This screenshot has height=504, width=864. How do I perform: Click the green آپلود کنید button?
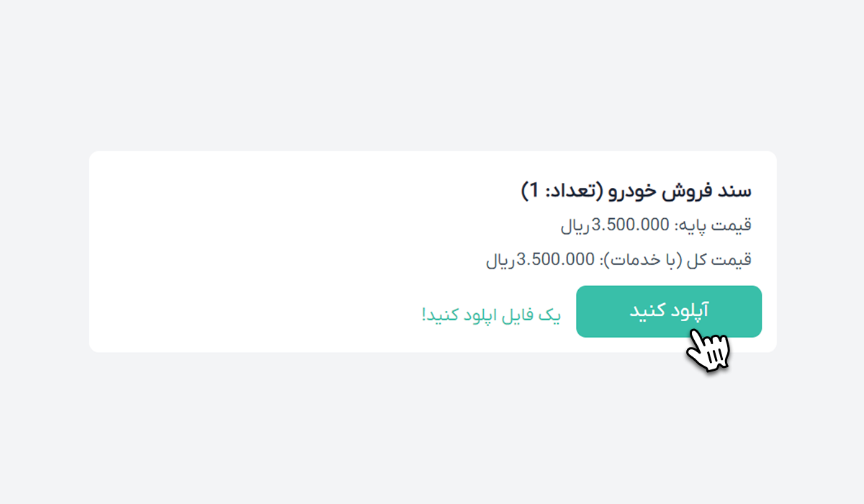pyautogui.click(x=669, y=311)
